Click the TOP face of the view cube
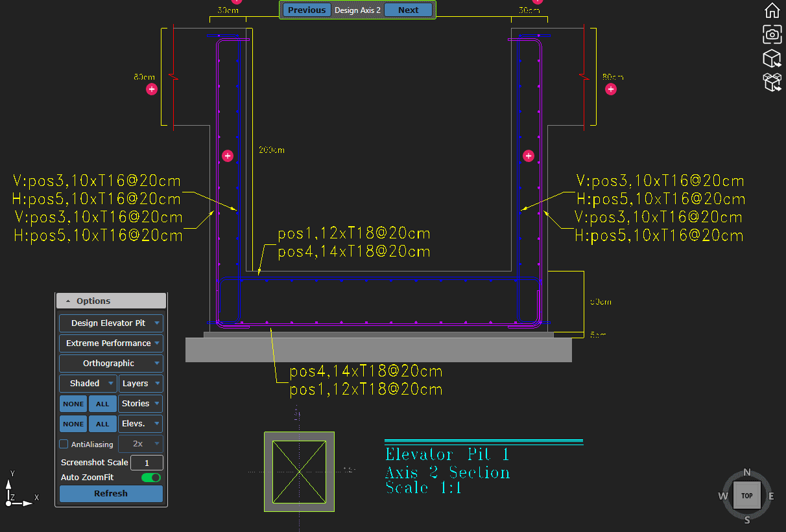Viewport: 786px width, 532px height. coord(746,496)
